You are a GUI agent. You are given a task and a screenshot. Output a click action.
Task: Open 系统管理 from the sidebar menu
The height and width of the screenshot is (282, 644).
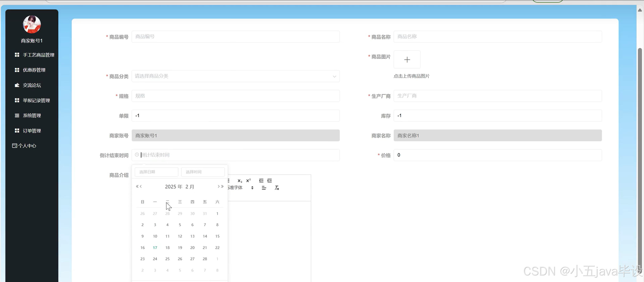coord(32,115)
